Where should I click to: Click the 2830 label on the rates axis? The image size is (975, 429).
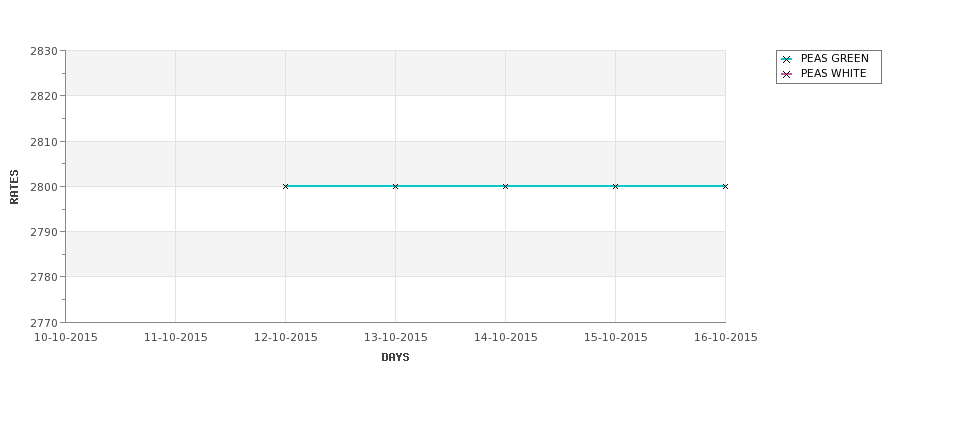(44, 51)
